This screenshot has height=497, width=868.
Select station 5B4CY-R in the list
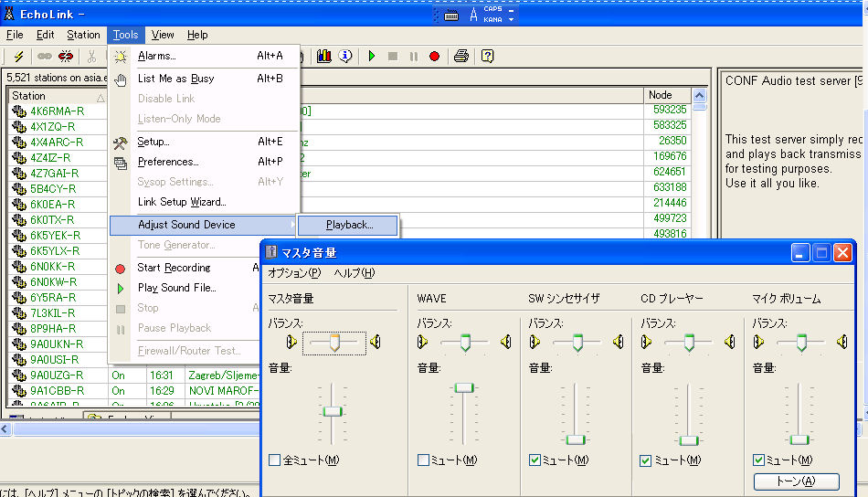[53, 189]
